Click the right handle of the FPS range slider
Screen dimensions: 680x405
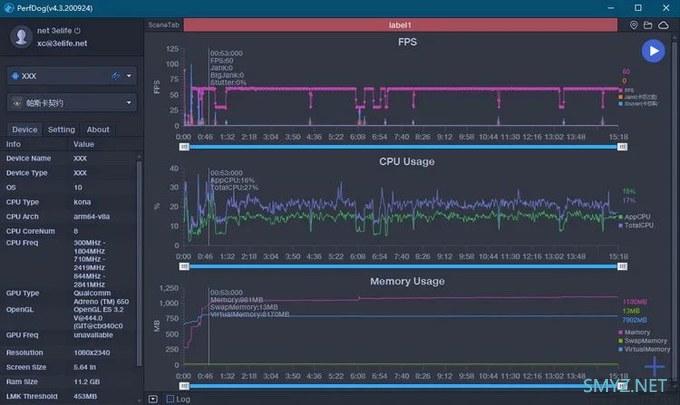pyautogui.click(x=622, y=147)
